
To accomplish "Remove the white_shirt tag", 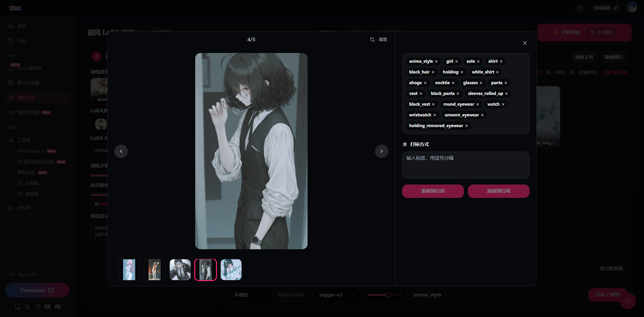I will click(x=497, y=72).
